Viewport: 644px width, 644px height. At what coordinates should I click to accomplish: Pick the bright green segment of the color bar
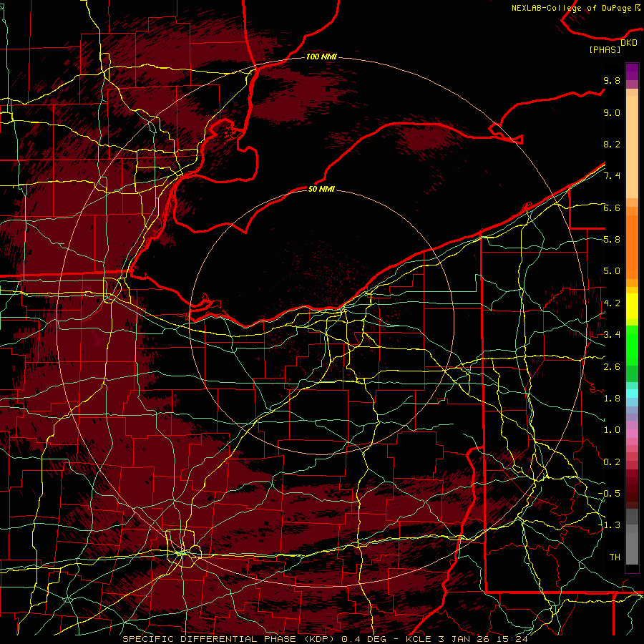pyautogui.click(x=632, y=345)
